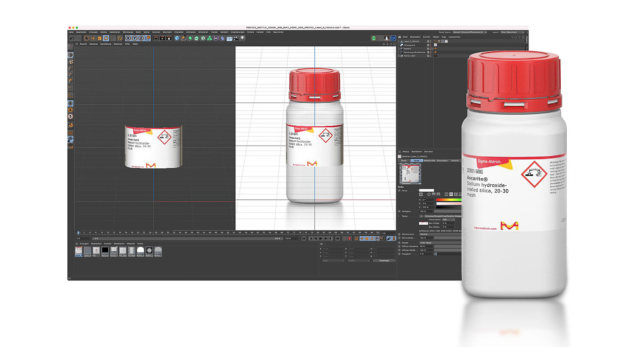Screen dimensions: 644x347
Task: Toggle Label_P_156x53 layer checkbox
Action: click(428, 41)
